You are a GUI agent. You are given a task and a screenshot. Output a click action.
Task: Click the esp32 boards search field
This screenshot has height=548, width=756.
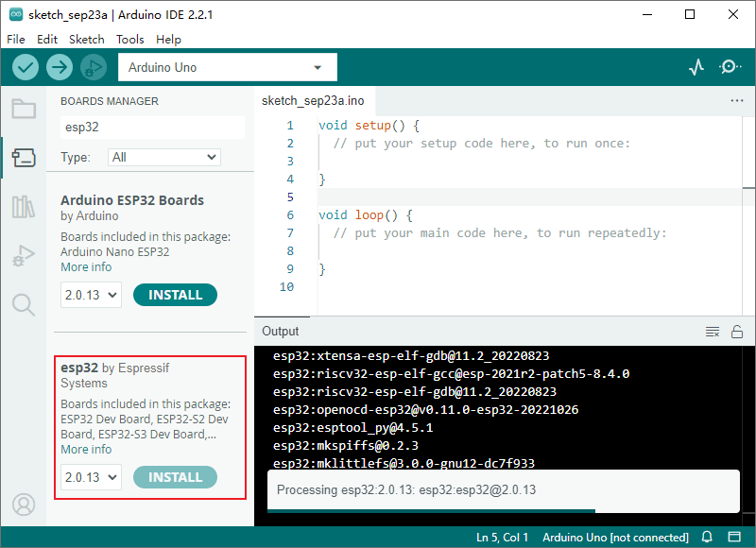point(151,128)
